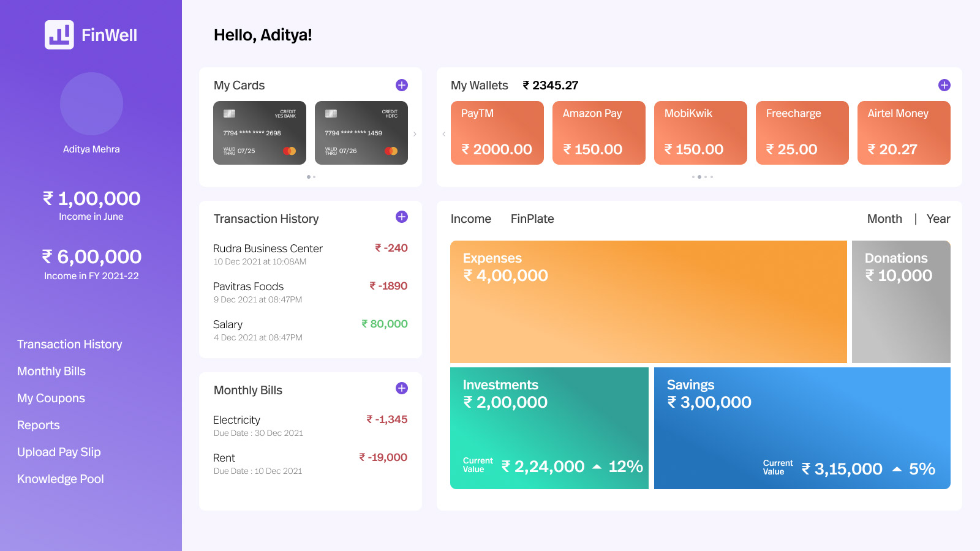This screenshot has width=980, height=551.
Task: Click the FinWell brand name
Action: [x=109, y=35]
